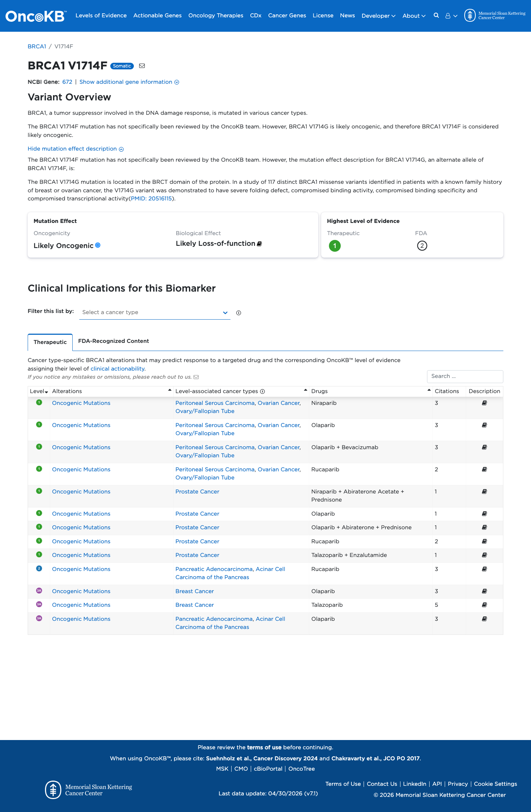Open cBioPortal footer link
531x812 pixels.
268,769
